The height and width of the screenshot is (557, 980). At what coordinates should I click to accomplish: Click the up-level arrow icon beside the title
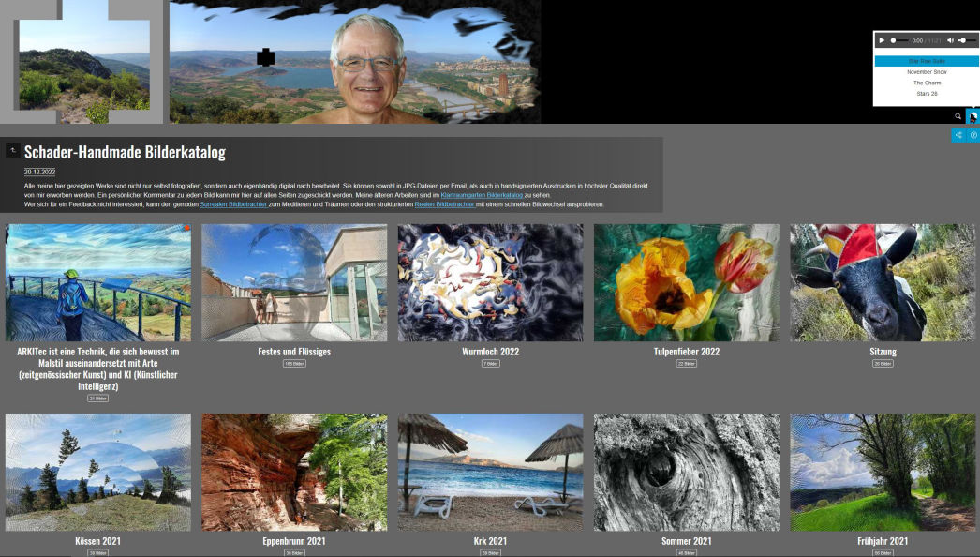[x=12, y=150]
